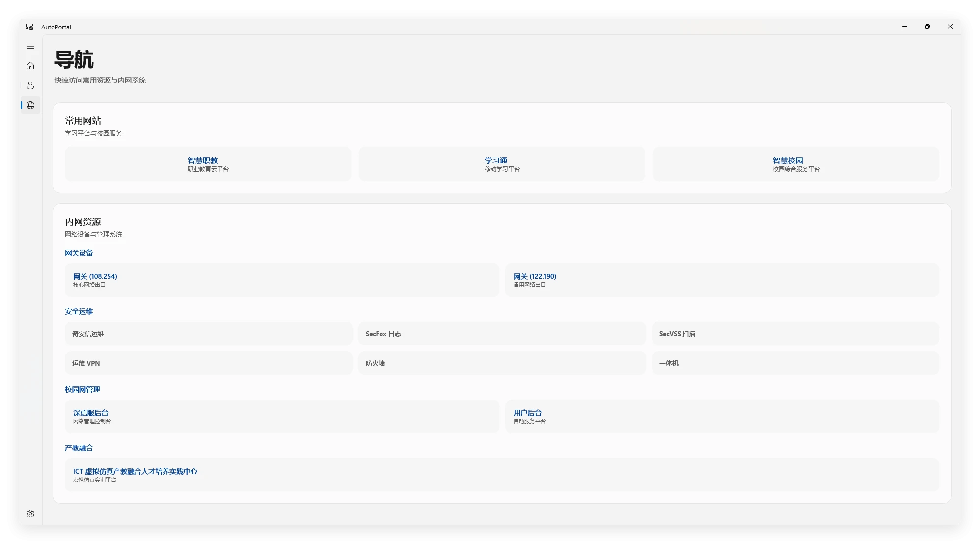
Task: Open the 防火墙 entry
Action: (501, 363)
